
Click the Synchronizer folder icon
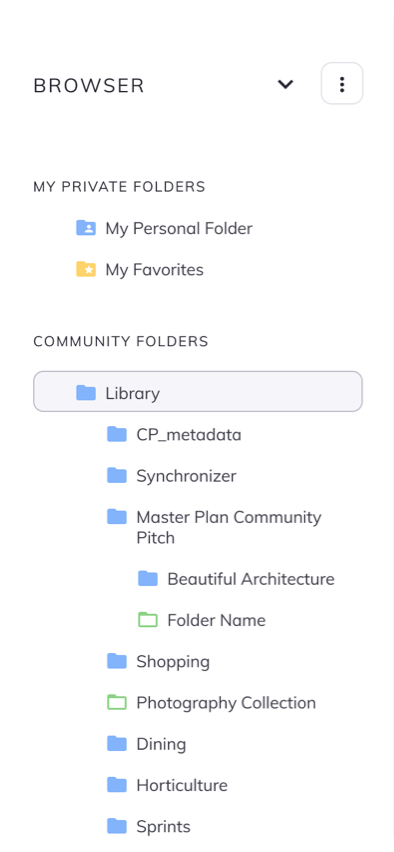tap(117, 475)
